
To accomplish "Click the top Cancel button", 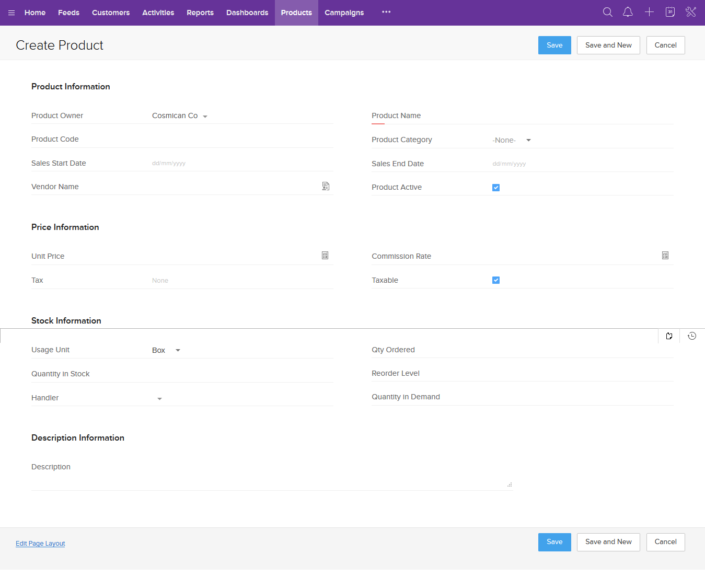I will (666, 45).
